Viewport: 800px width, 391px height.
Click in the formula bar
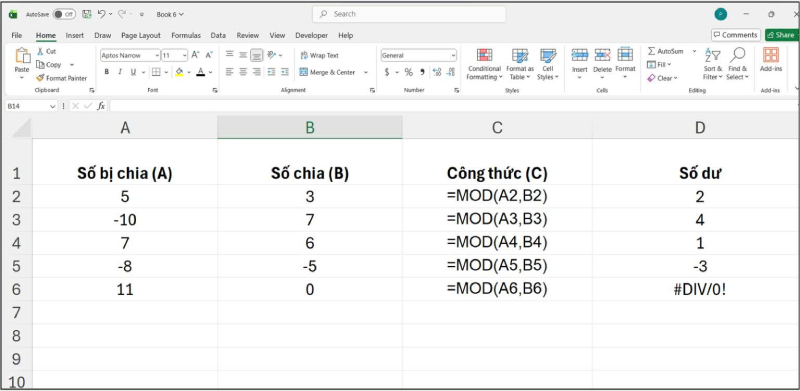(x=453, y=106)
